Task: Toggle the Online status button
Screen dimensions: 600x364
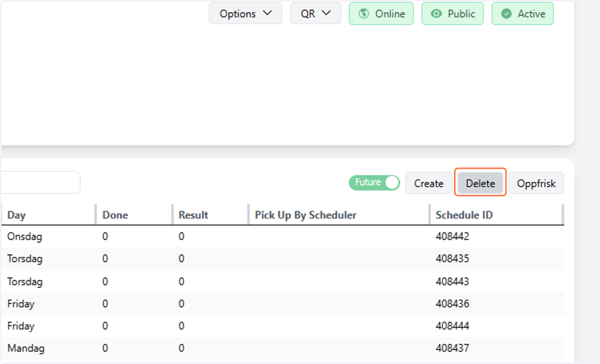Action: coord(381,13)
